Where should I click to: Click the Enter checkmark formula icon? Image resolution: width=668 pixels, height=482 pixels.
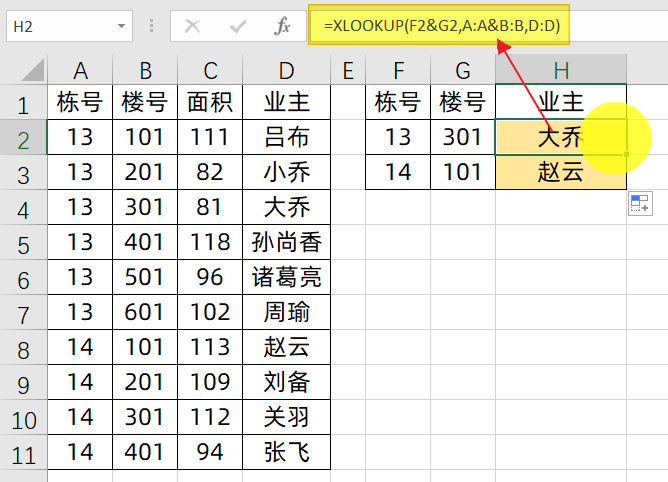click(x=237, y=26)
